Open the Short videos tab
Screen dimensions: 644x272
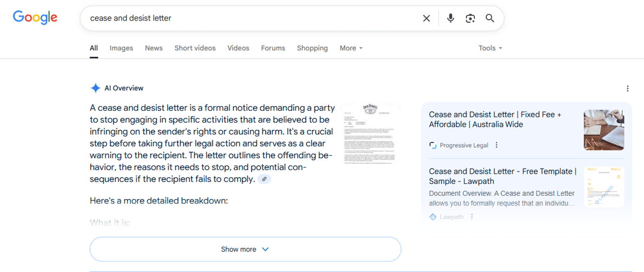pyautogui.click(x=195, y=48)
